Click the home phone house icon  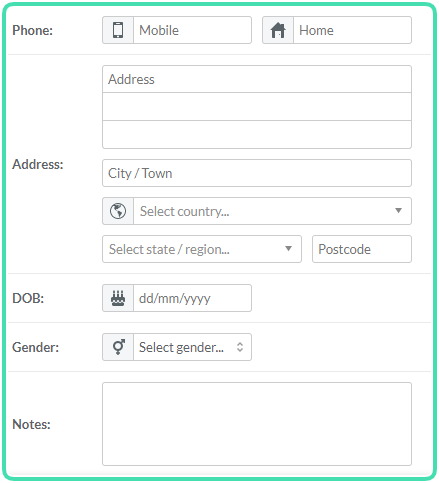278,30
